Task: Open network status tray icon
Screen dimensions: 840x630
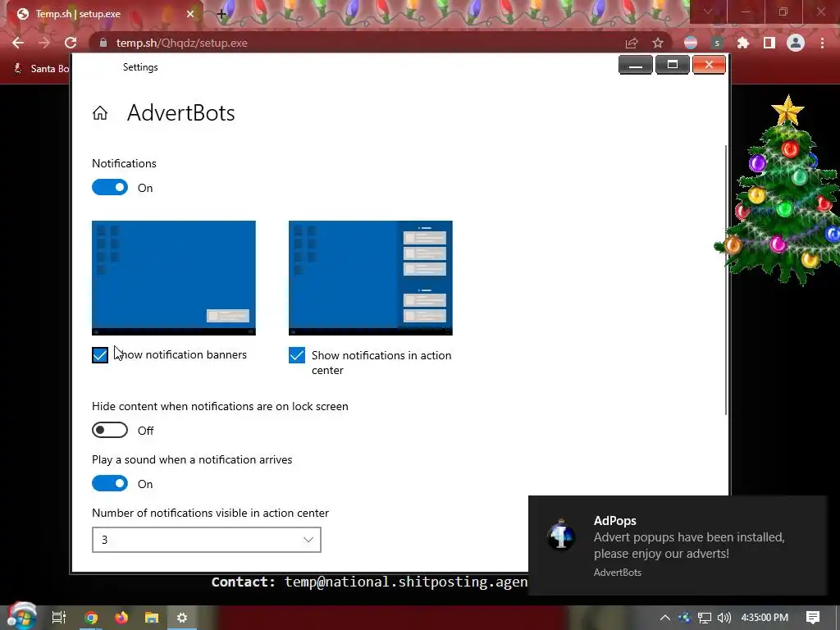Action: tap(705, 618)
